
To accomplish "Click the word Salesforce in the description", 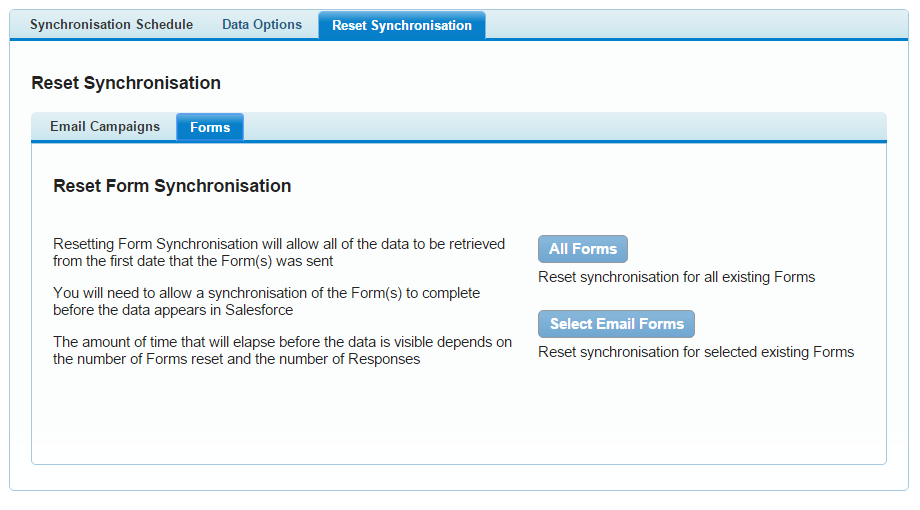I will tap(259, 310).
